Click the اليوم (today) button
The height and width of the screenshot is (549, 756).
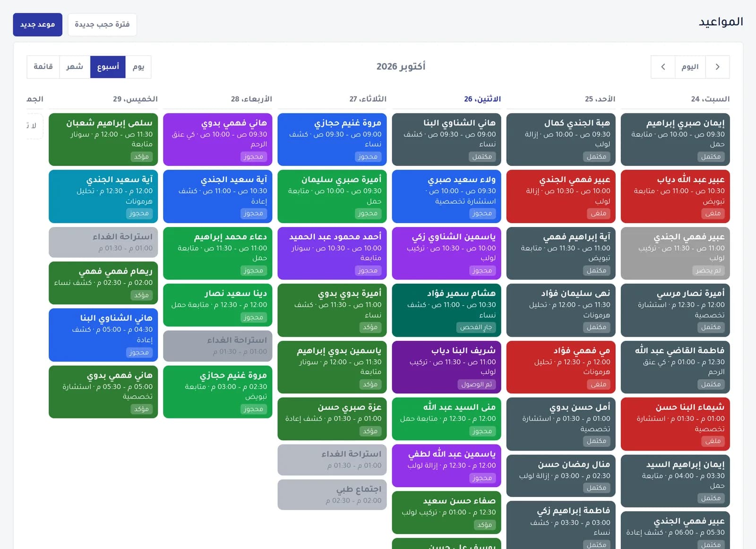(690, 67)
